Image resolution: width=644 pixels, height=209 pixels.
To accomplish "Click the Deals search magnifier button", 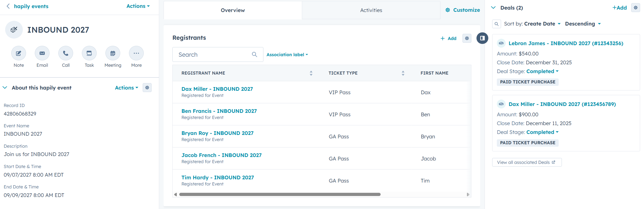I will tap(497, 24).
